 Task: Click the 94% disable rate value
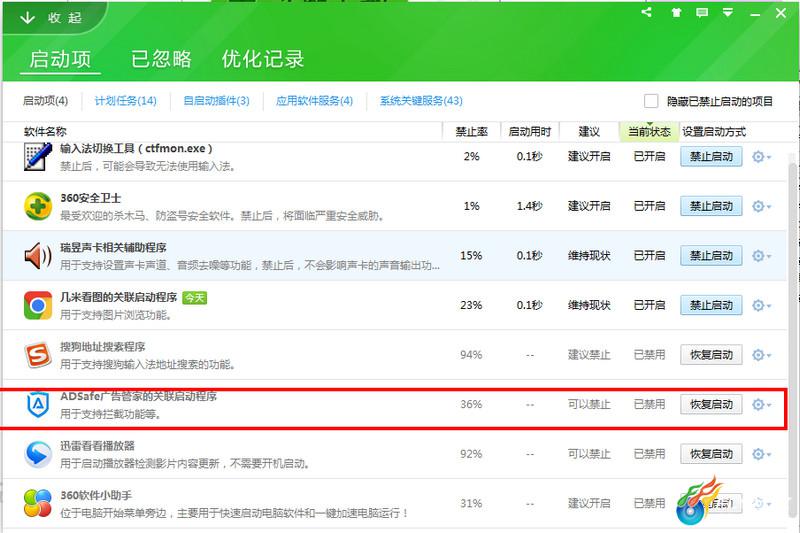pos(471,354)
